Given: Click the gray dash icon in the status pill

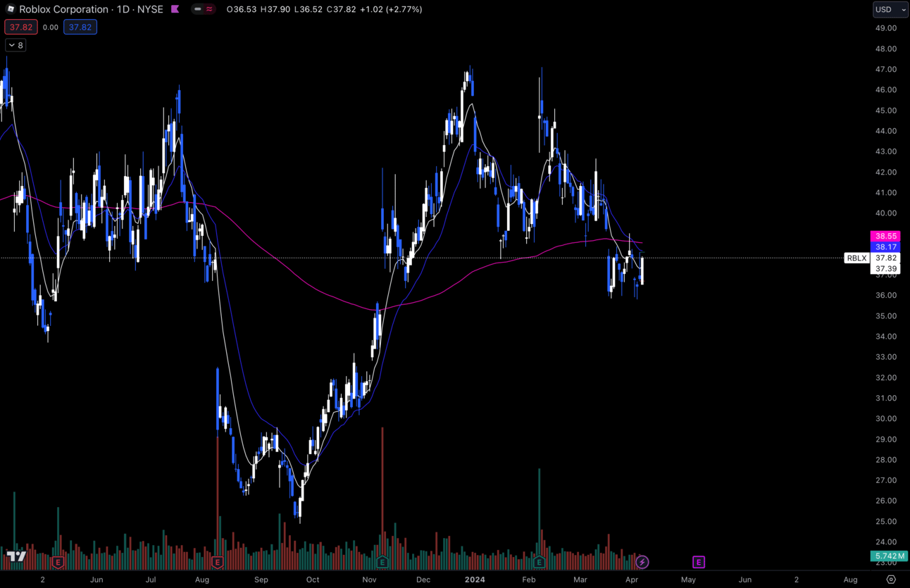Looking at the screenshot, I should [x=198, y=9].
